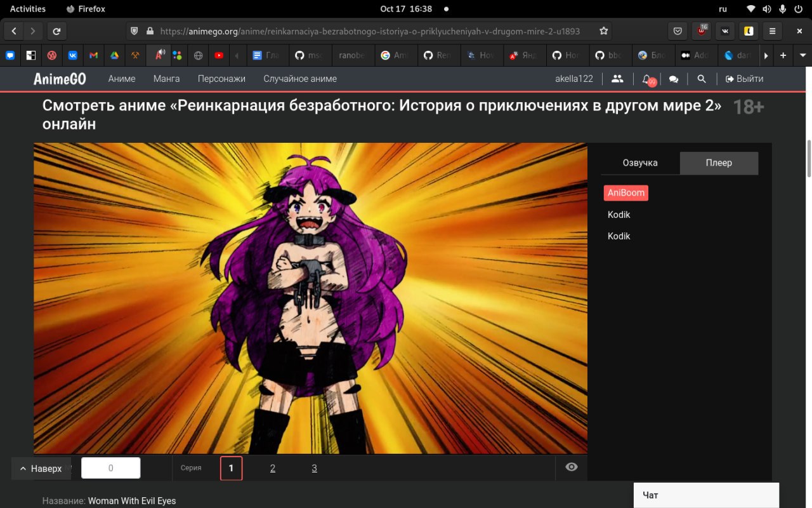The width and height of the screenshot is (812, 508).
Task: Open the clock showing Oct 17 16:38
Action: tap(406, 9)
